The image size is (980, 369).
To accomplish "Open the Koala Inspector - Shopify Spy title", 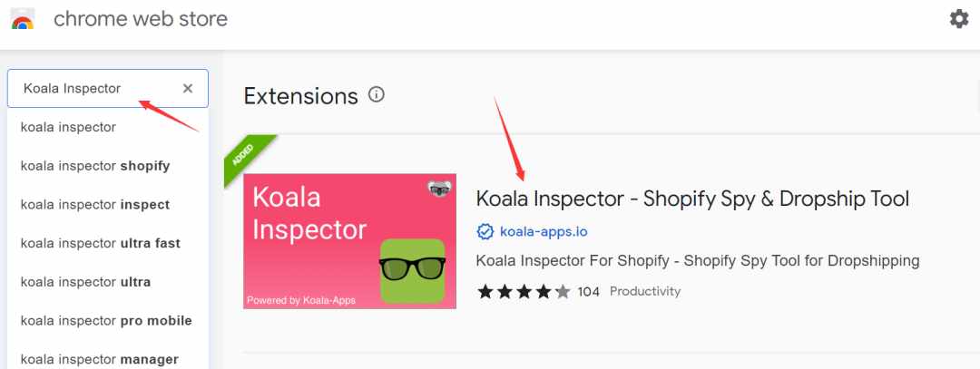I will (692, 199).
